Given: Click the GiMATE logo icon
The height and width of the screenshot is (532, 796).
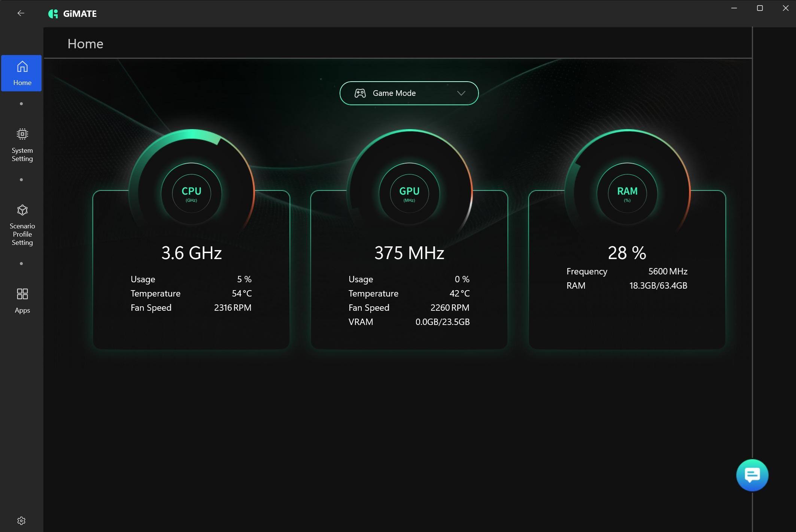Looking at the screenshot, I should tap(53, 14).
